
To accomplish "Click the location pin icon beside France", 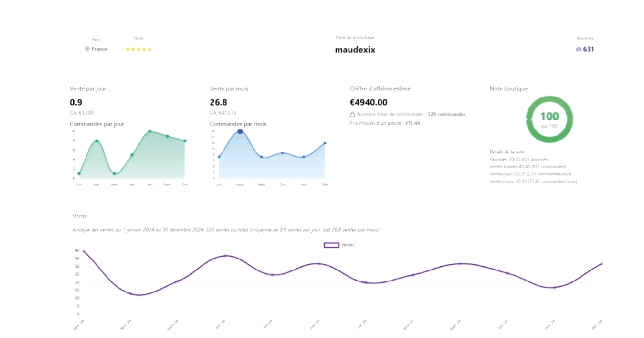I will 87,49.
